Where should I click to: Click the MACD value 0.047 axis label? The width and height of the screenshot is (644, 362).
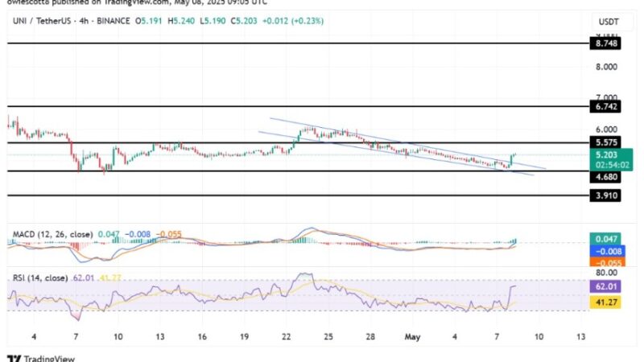point(605,239)
